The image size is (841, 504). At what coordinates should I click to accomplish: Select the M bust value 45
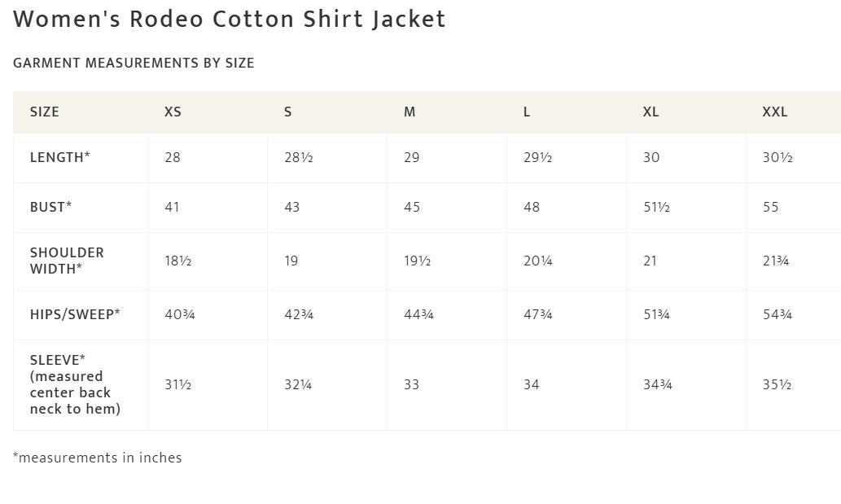coord(412,207)
